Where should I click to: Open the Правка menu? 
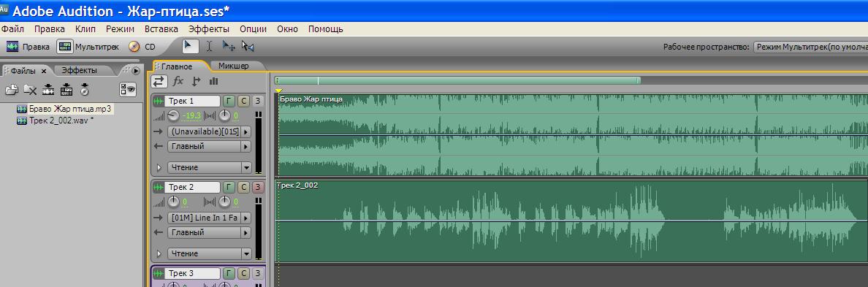pos(49,28)
